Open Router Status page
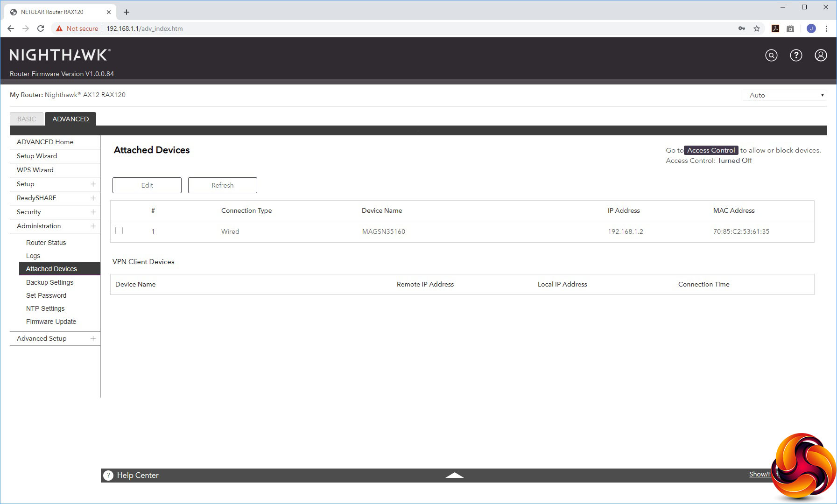Viewport: 837px width, 504px height. tap(46, 243)
